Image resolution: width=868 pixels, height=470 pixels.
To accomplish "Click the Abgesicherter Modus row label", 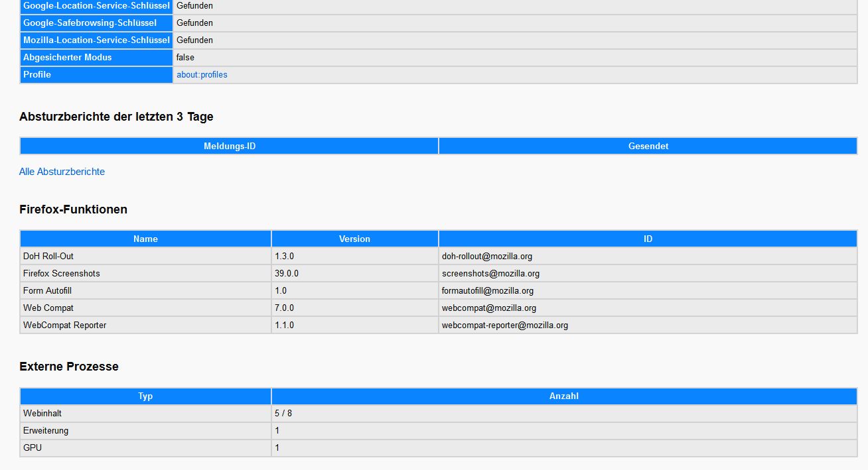I will [x=67, y=58].
